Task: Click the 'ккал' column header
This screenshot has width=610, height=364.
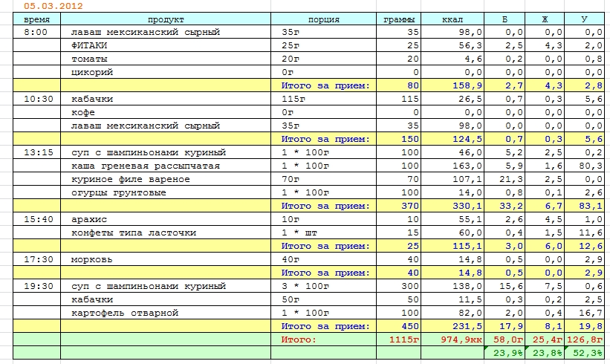Action: (452, 19)
